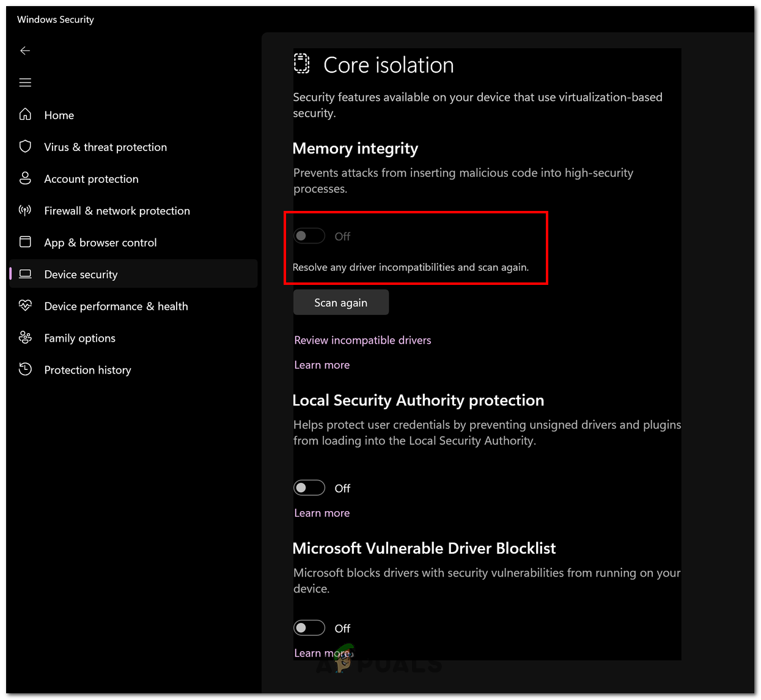This screenshot has width=761, height=700.
Task: Turn on Microsoft Vulnerable Driver Blocklist toggle
Action: coord(309,628)
